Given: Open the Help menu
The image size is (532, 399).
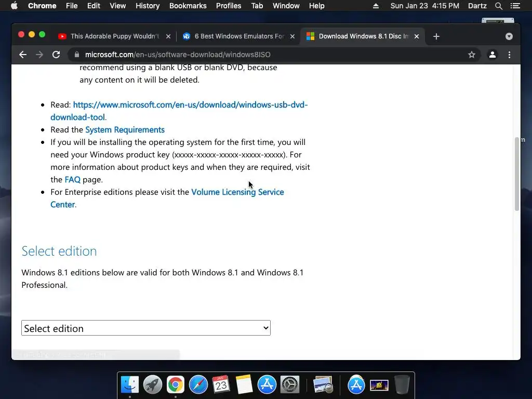Looking at the screenshot, I should click(x=316, y=6).
